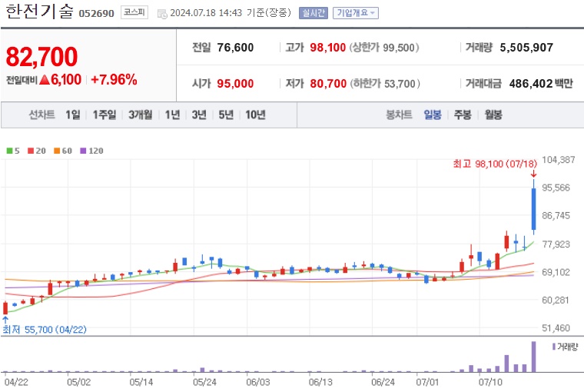Viewport: 584px width, 392px height.
Task: Click the volume value 5,505,907
Action: pyautogui.click(x=526, y=48)
